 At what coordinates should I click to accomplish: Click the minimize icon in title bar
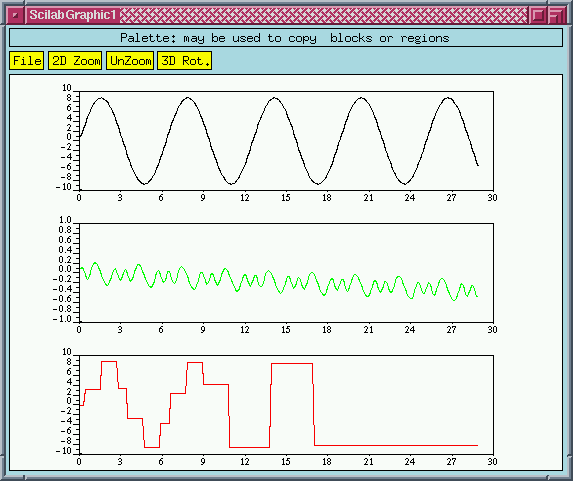[539, 15]
